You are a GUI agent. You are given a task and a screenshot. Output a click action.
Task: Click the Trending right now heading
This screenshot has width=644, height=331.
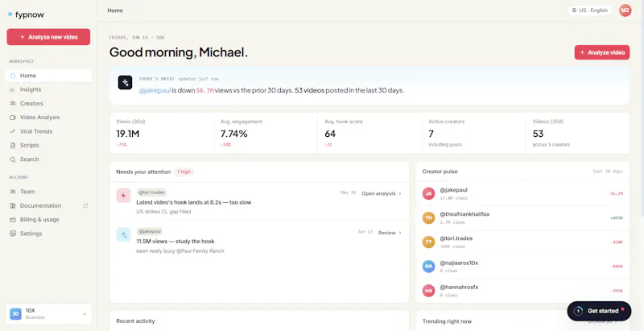(447, 321)
